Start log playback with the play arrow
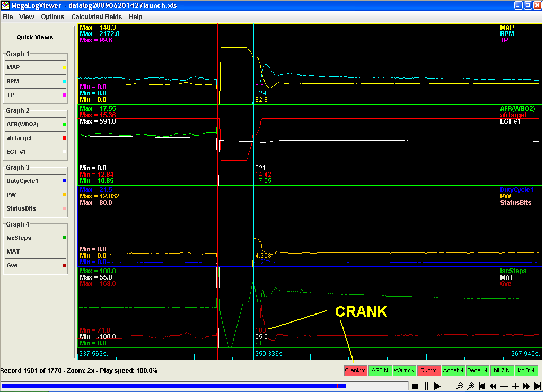Image resolution: width=545 pixels, height=392 pixels. [437, 386]
